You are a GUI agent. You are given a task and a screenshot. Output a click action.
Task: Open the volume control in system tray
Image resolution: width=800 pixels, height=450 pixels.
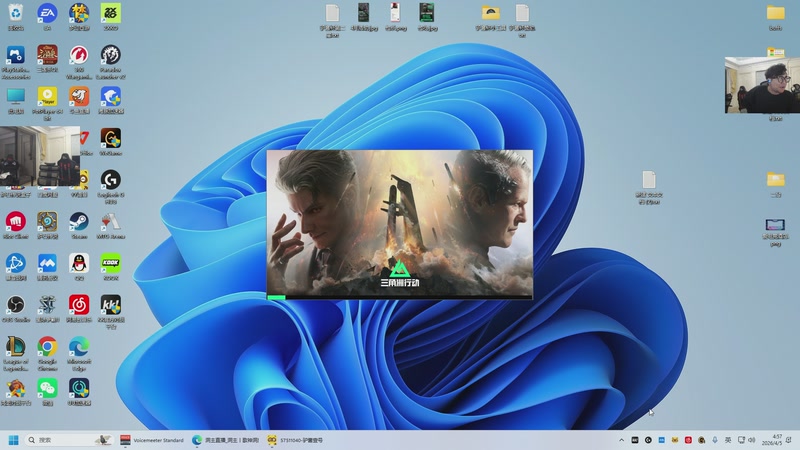[x=752, y=440]
